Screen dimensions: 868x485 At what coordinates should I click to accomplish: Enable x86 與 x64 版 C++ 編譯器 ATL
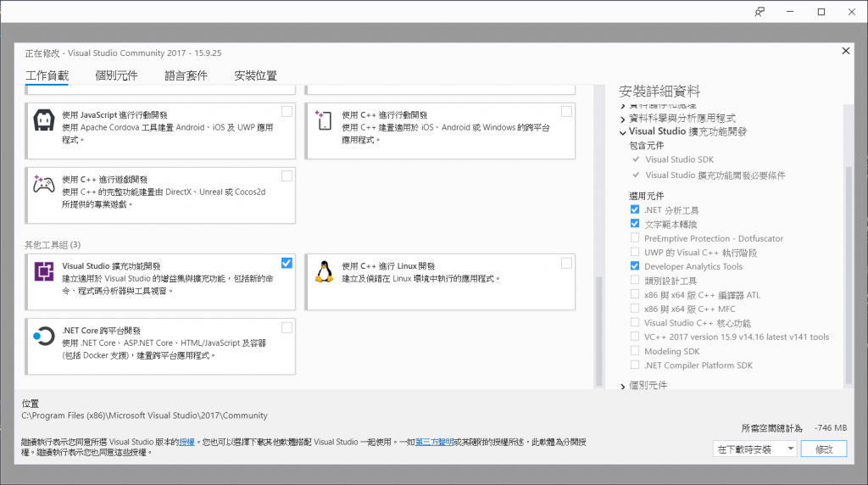pyautogui.click(x=634, y=294)
